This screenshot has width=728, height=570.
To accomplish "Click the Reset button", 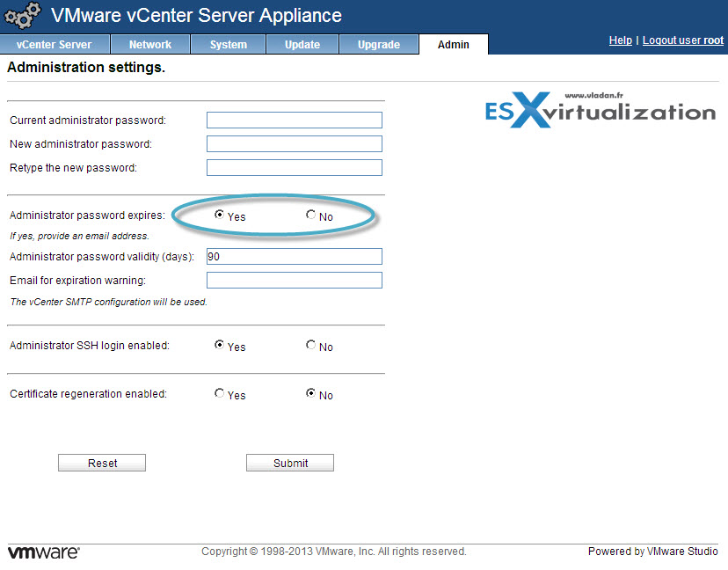I will [x=102, y=463].
